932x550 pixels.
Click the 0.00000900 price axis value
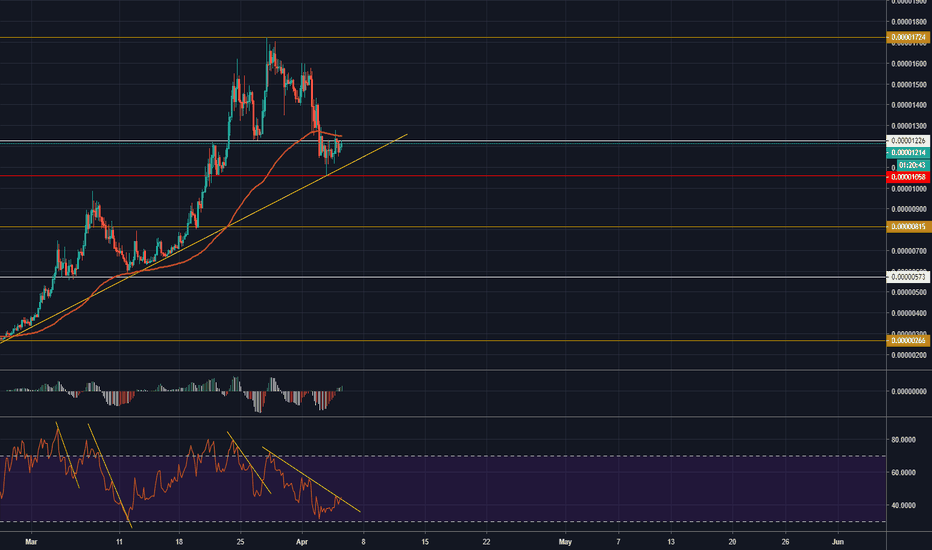(909, 209)
